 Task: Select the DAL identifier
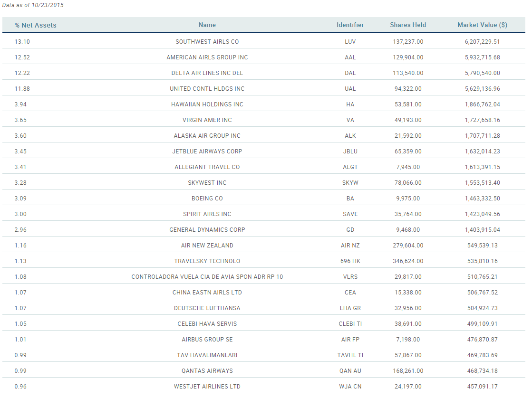[350, 73]
